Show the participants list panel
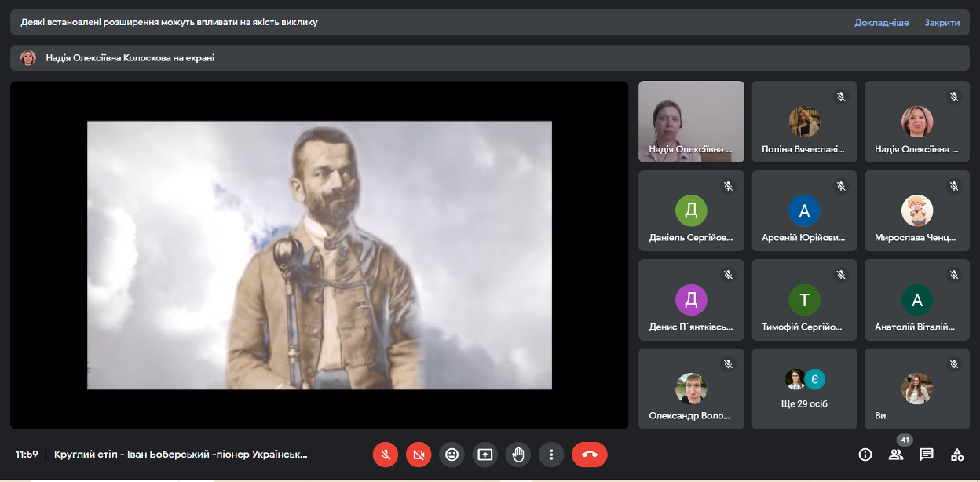 895,455
